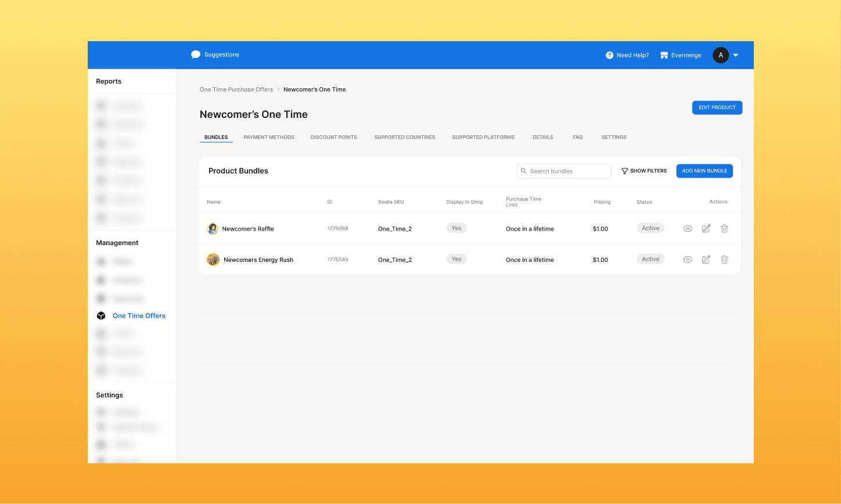Click ID 1776549
This screenshot has height=504, width=841.
[x=337, y=260]
